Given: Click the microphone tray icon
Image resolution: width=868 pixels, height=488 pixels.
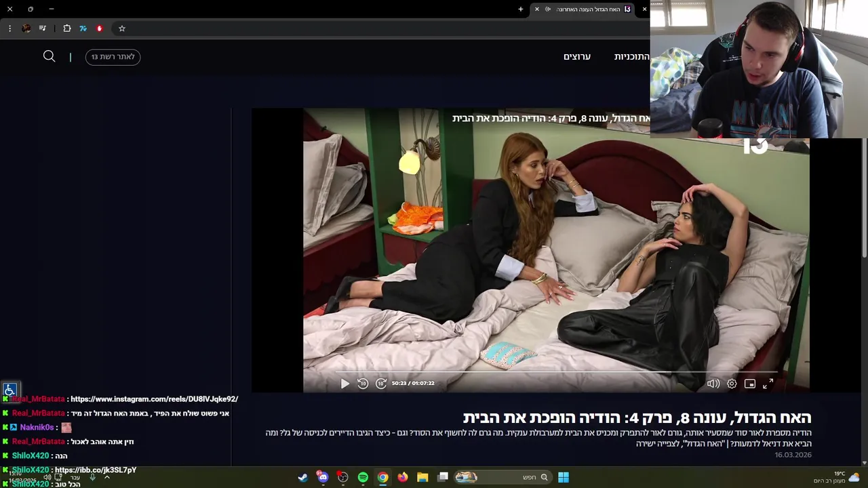Looking at the screenshot, I should point(92,477).
